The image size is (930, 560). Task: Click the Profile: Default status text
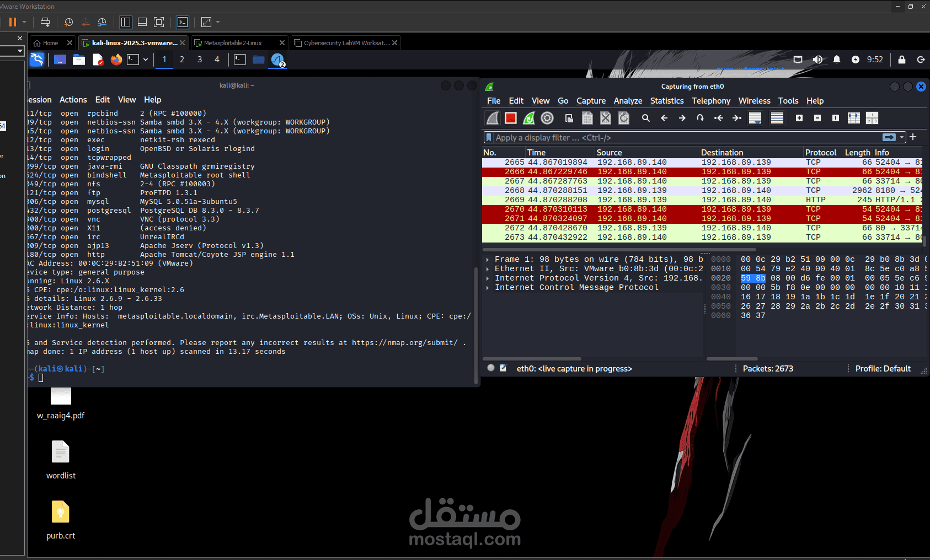point(883,369)
